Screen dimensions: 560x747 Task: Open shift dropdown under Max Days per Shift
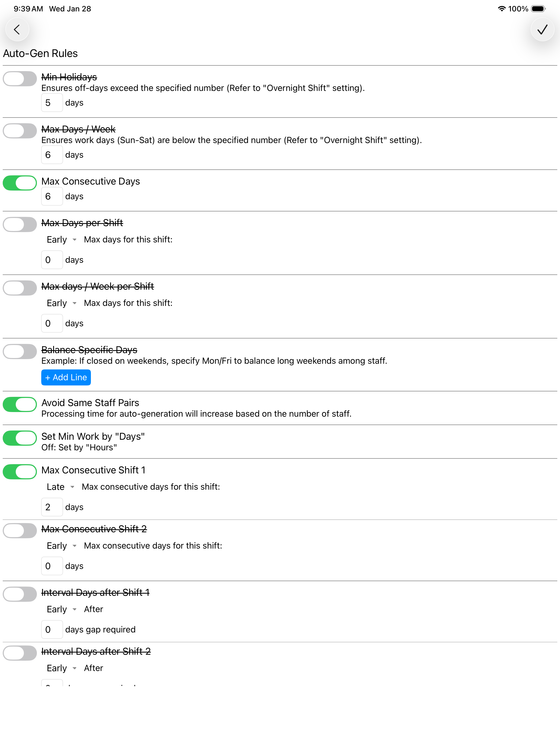(61, 239)
